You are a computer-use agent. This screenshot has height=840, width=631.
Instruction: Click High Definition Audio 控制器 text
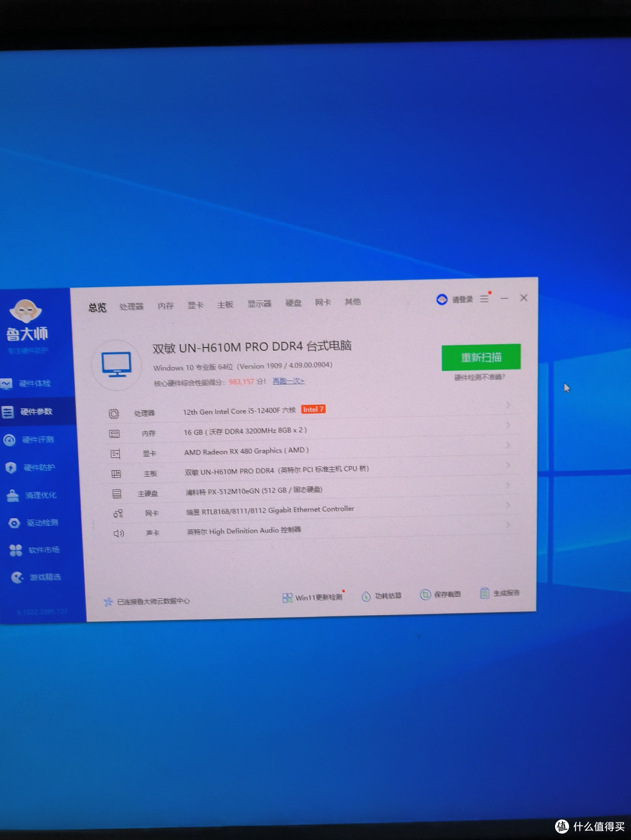244,531
